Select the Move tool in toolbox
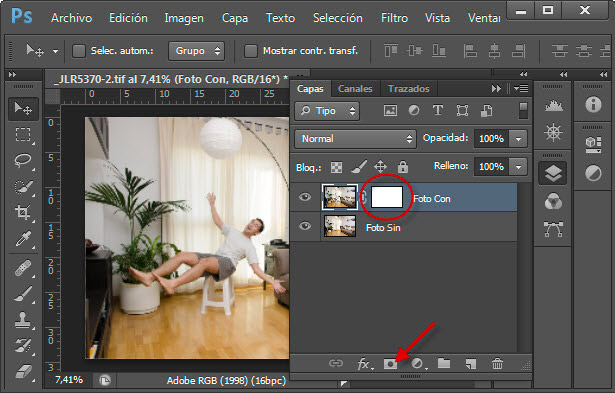This screenshot has width=615, height=393. 23,108
